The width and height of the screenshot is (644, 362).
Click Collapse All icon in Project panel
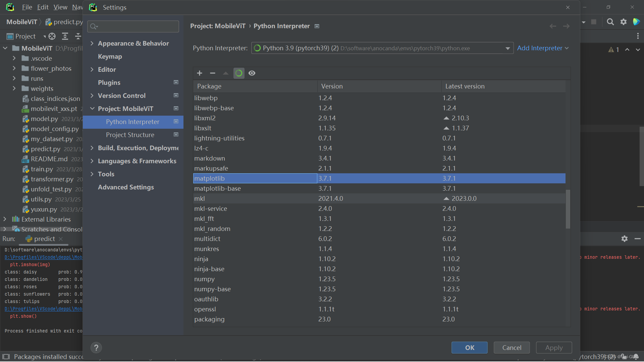pos(78,36)
